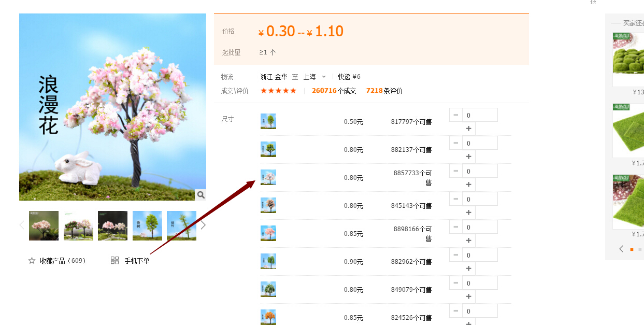Click the tree swatch for 0.90元 option

tap(268, 261)
